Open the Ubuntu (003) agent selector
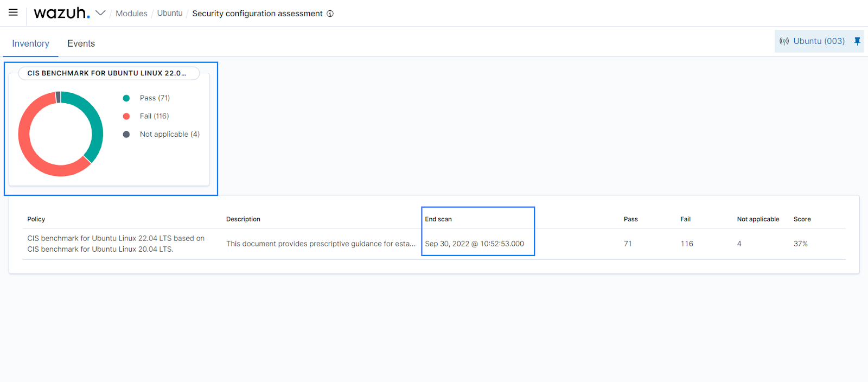The image size is (868, 382). [x=819, y=41]
